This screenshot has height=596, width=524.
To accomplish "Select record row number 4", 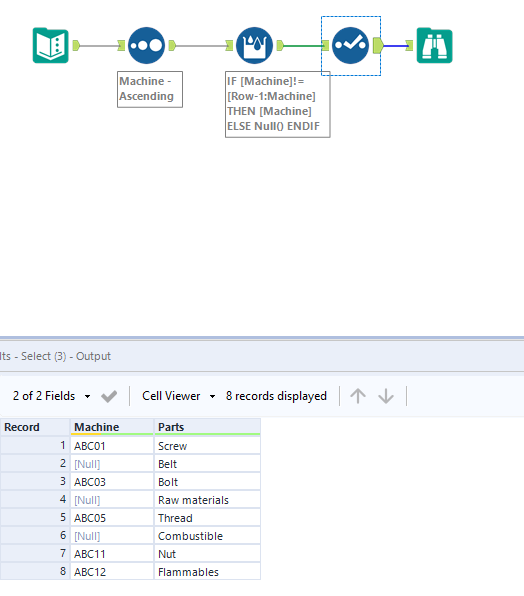I will [x=35, y=500].
